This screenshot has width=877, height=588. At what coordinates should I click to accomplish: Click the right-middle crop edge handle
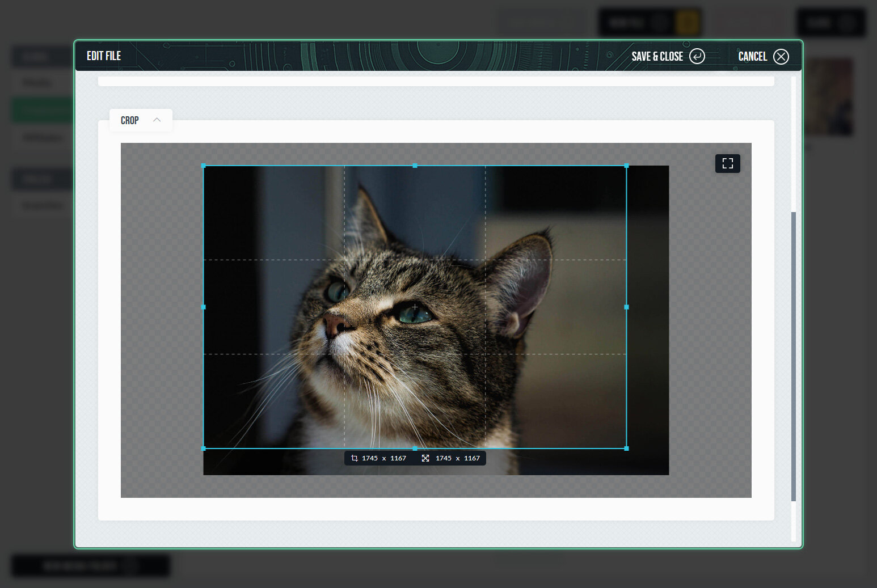pos(626,307)
